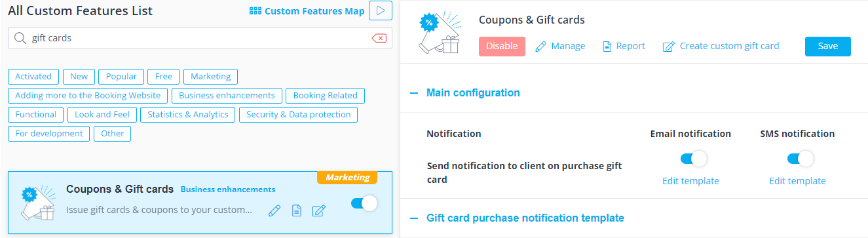
Task: Collapse the Main configuration section
Action: tap(465, 93)
